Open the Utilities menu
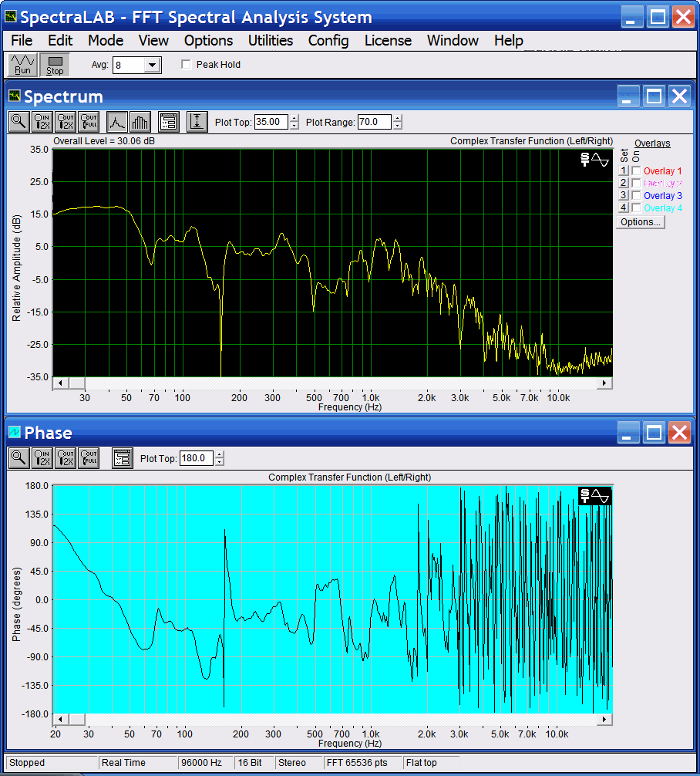 [270, 40]
